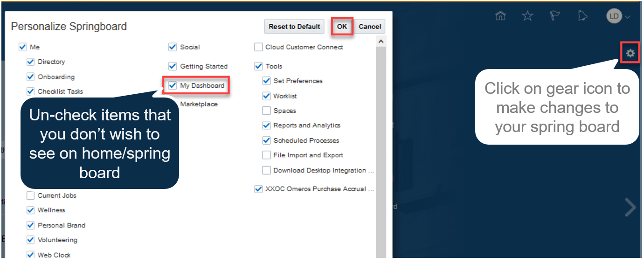Screen dimensions: 644x265
Task: Enable the Current Jobs checkbox
Action: click(x=31, y=195)
